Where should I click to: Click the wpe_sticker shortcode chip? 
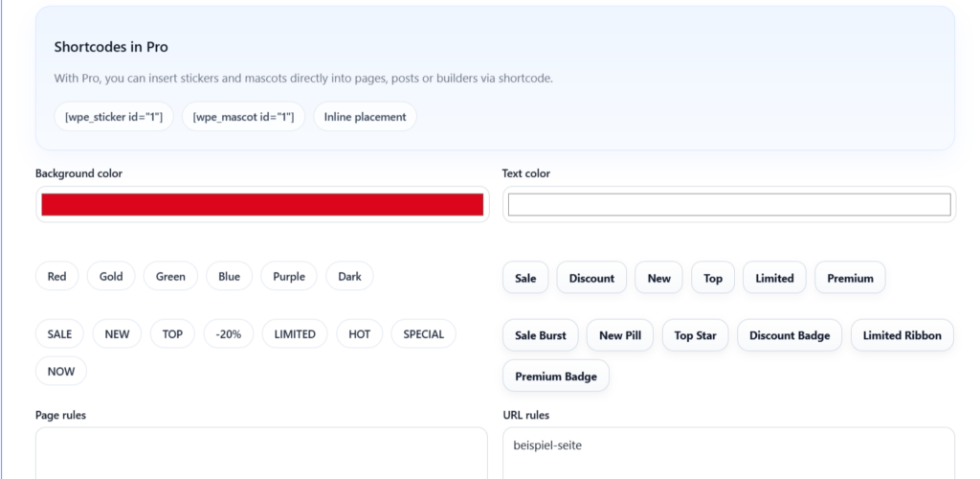click(114, 117)
